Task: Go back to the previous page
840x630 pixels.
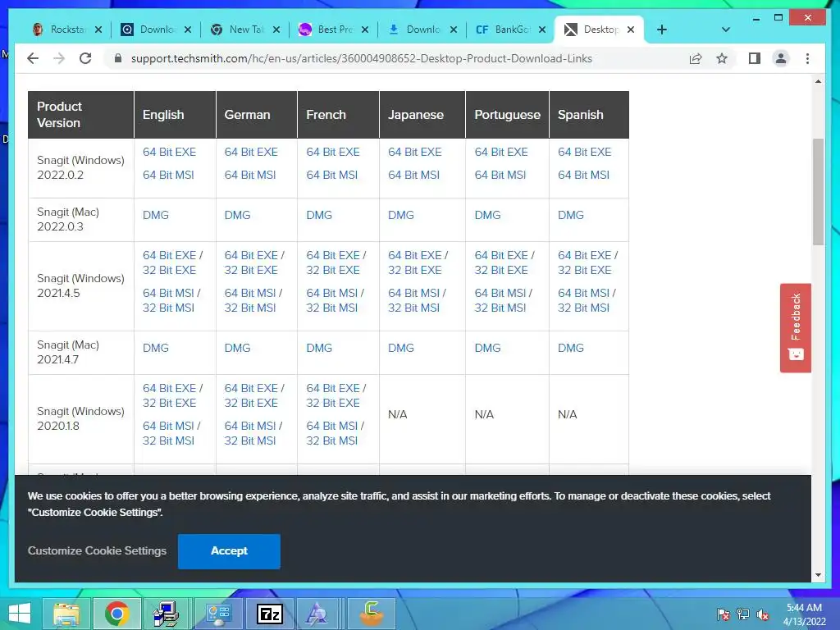Action: [33, 58]
